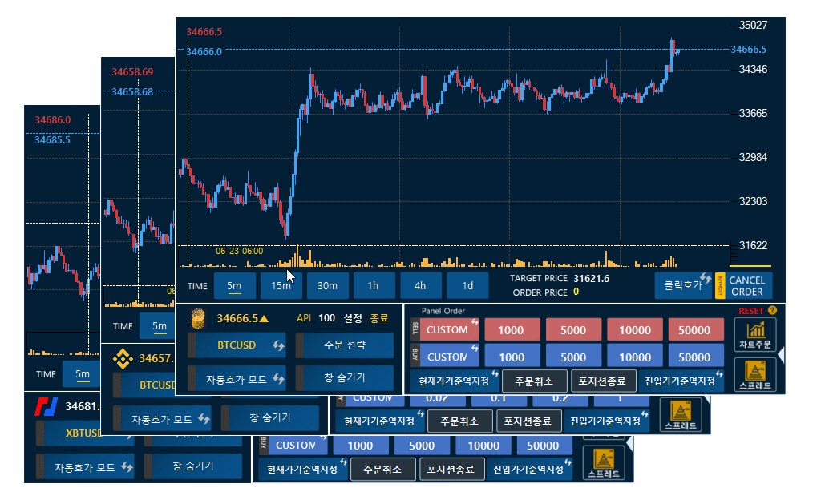Buy 5000 in the back window
This screenshot has width=821, height=504.
click(x=422, y=446)
